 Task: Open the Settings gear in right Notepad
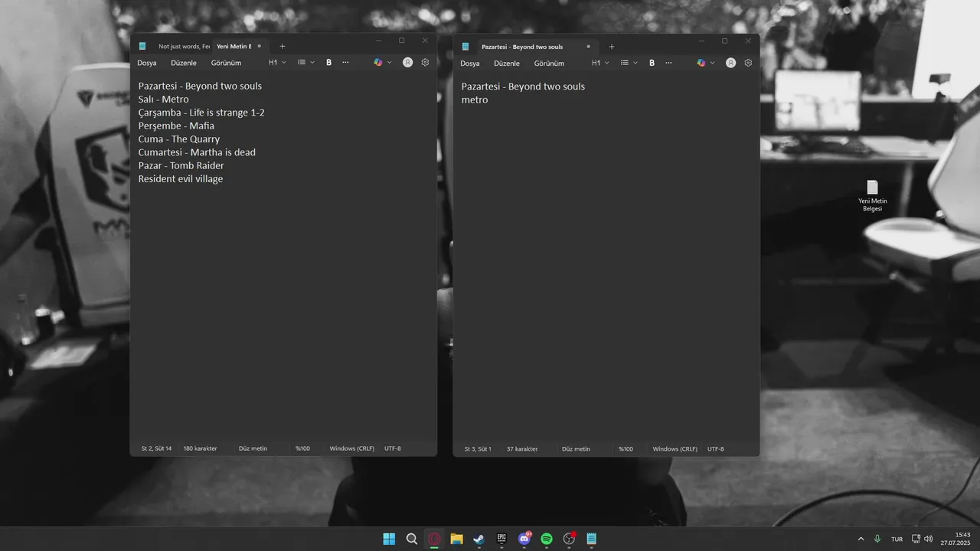[x=748, y=63]
